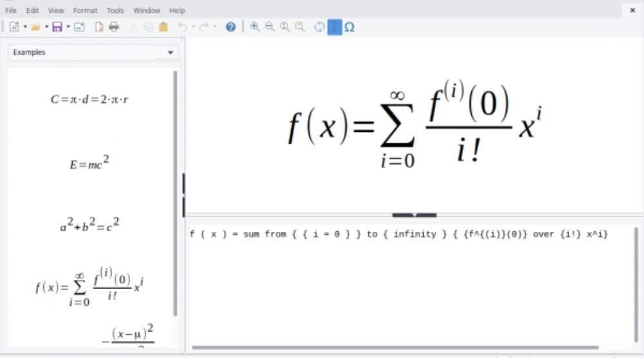
Task: Click the purple Save icon
Action: (57, 27)
